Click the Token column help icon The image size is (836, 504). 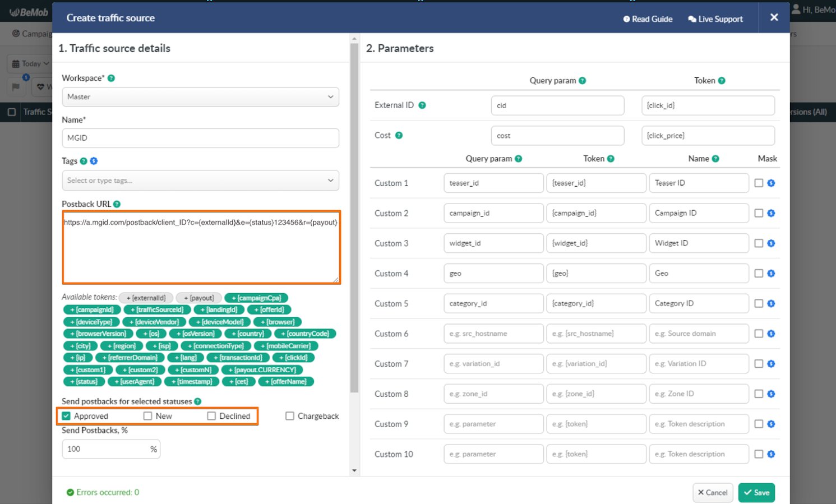[722, 80]
